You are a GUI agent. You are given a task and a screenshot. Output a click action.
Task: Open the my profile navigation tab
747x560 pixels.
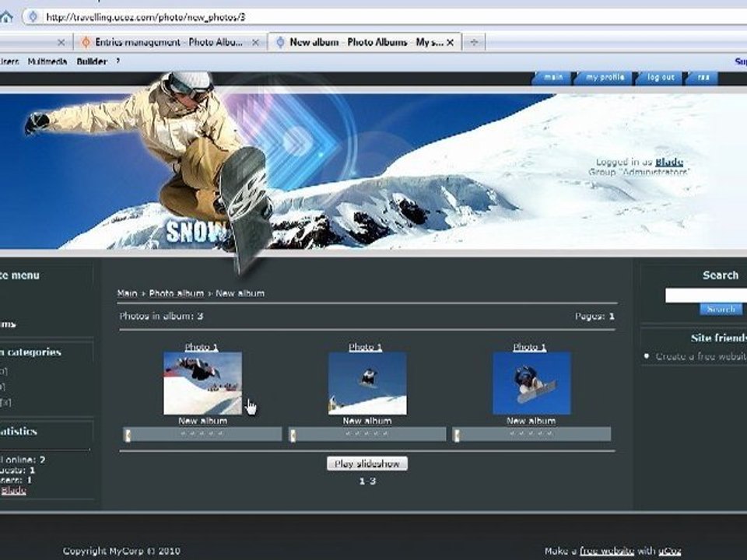point(605,78)
